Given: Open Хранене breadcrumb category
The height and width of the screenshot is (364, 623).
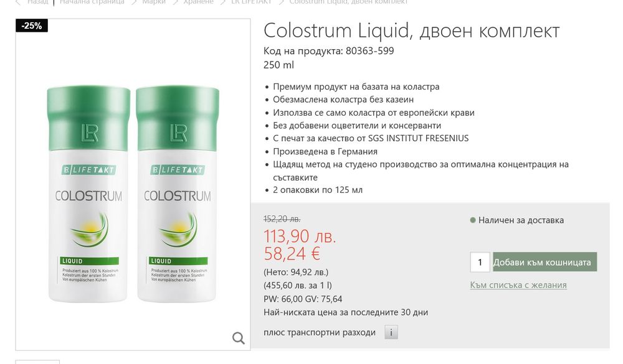Looking at the screenshot, I should [x=198, y=2].
